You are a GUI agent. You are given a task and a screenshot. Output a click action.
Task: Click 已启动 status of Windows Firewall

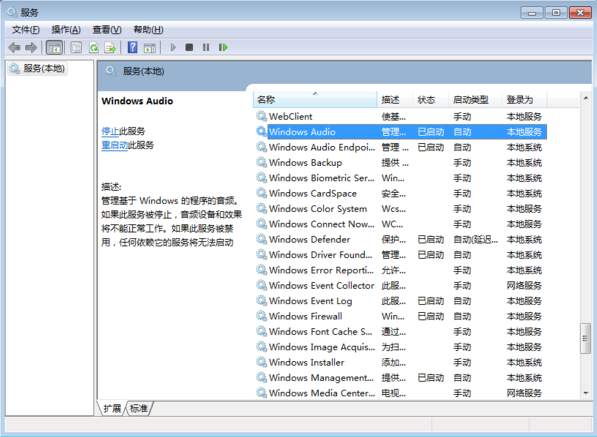tap(431, 316)
